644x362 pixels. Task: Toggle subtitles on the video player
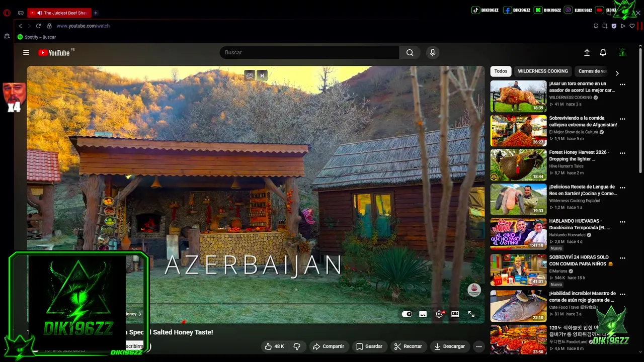423,314
